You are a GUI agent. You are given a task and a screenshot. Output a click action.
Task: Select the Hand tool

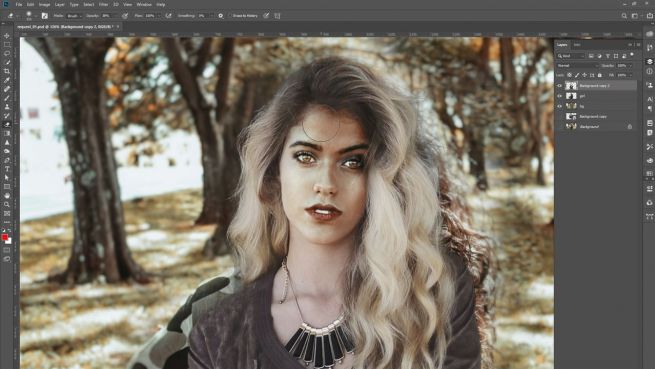coord(7,196)
